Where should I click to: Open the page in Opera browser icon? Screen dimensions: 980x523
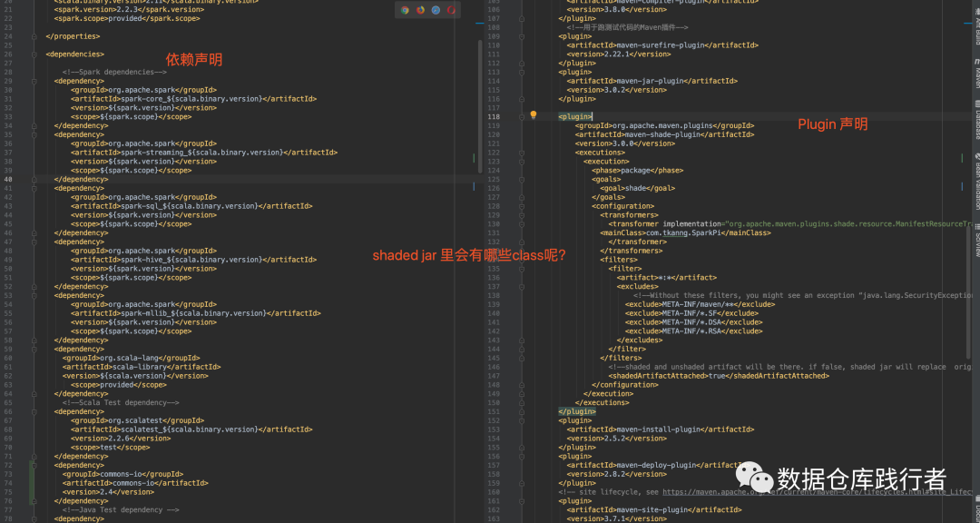(x=451, y=10)
